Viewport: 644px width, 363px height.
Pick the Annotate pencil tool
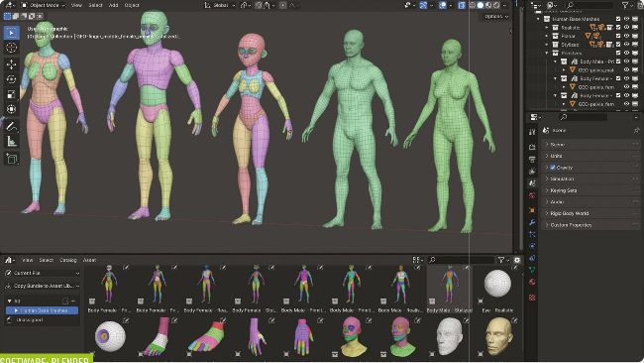12,126
